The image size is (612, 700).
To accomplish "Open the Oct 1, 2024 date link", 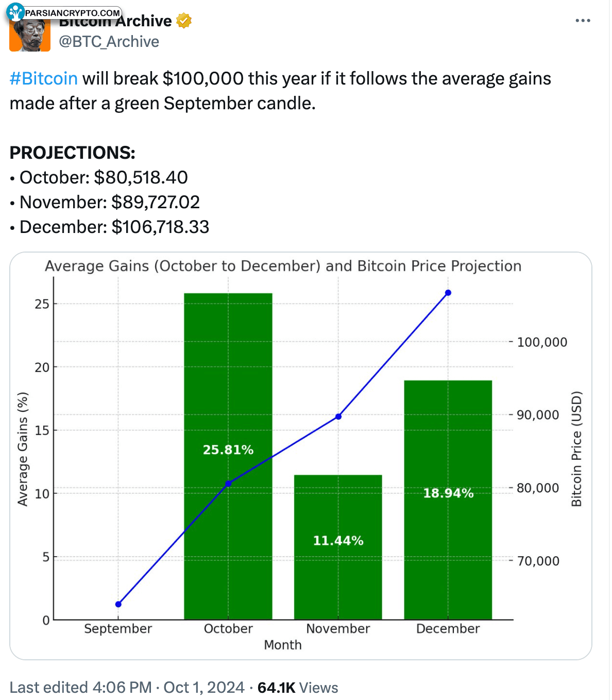I will tap(204, 688).
